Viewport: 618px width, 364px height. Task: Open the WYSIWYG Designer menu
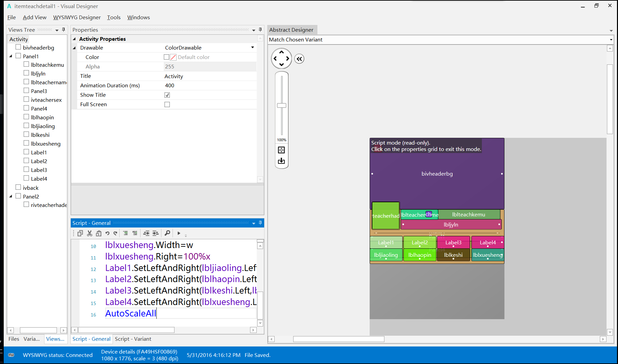(77, 17)
